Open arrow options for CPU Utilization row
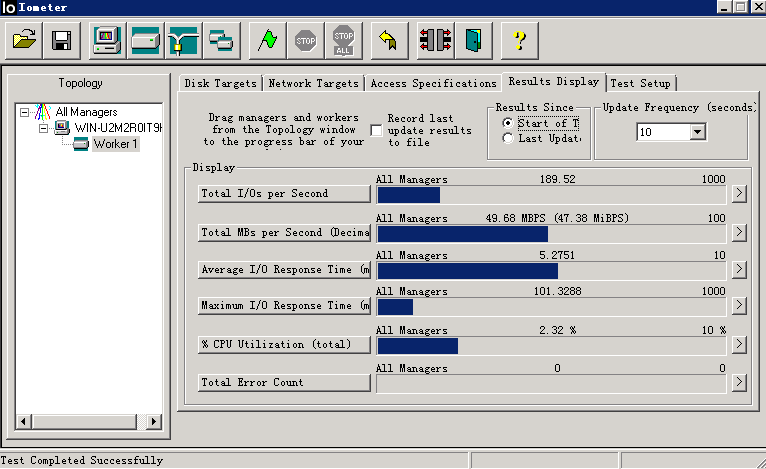 739,344
